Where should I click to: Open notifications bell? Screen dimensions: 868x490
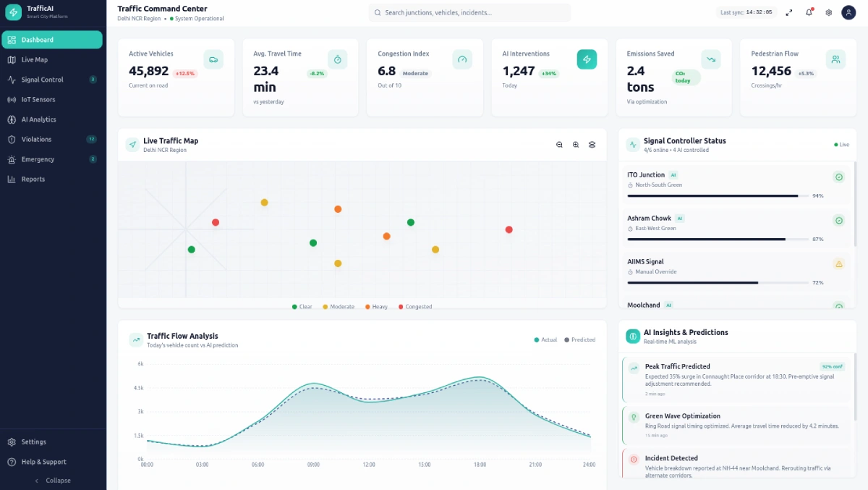pyautogui.click(x=809, y=12)
